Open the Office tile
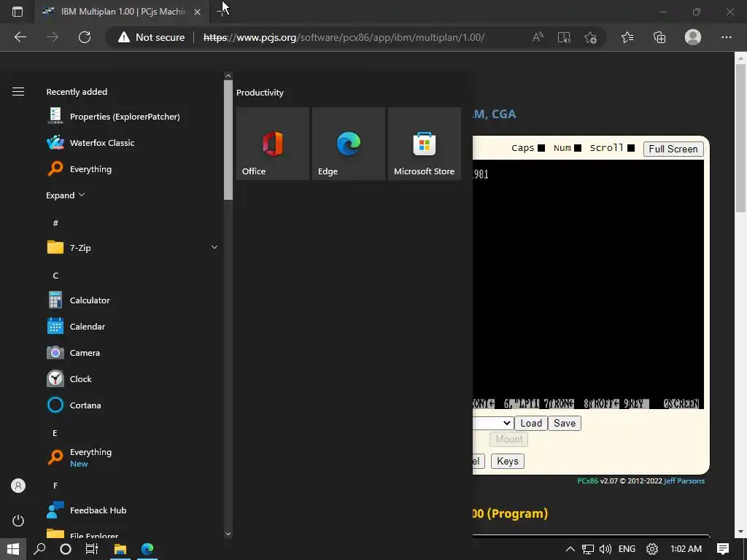This screenshot has width=747, height=560. coord(273,144)
